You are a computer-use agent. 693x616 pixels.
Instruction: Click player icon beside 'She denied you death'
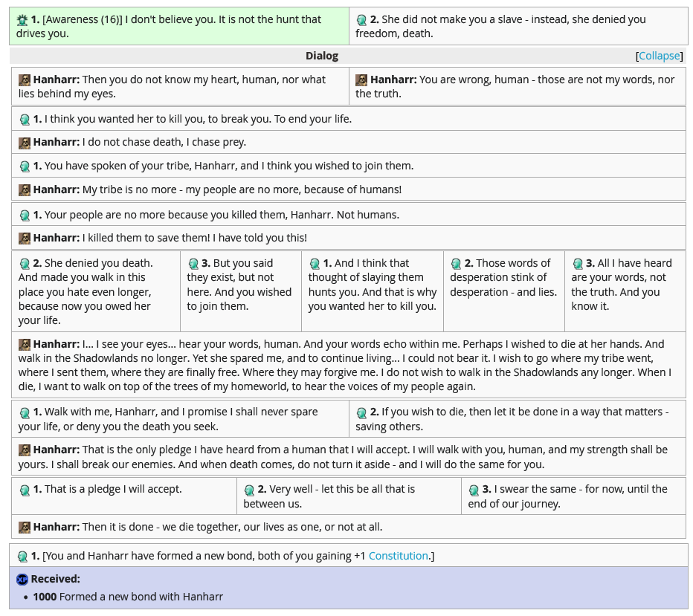pyautogui.click(x=25, y=264)
